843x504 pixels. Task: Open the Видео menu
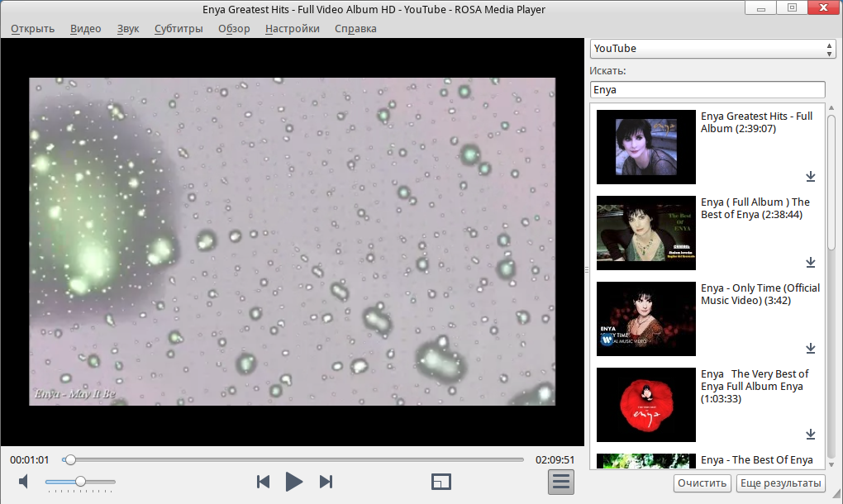point(85,28)
